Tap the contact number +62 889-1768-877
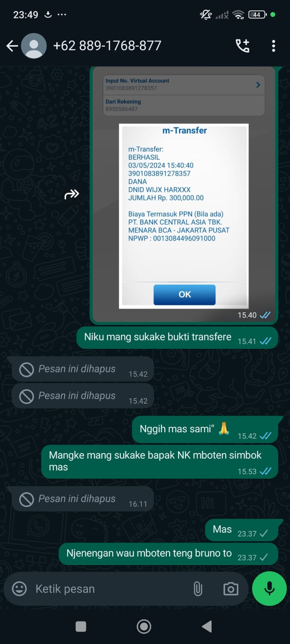This screenshot has height=644, width=290. click(107, 46)
